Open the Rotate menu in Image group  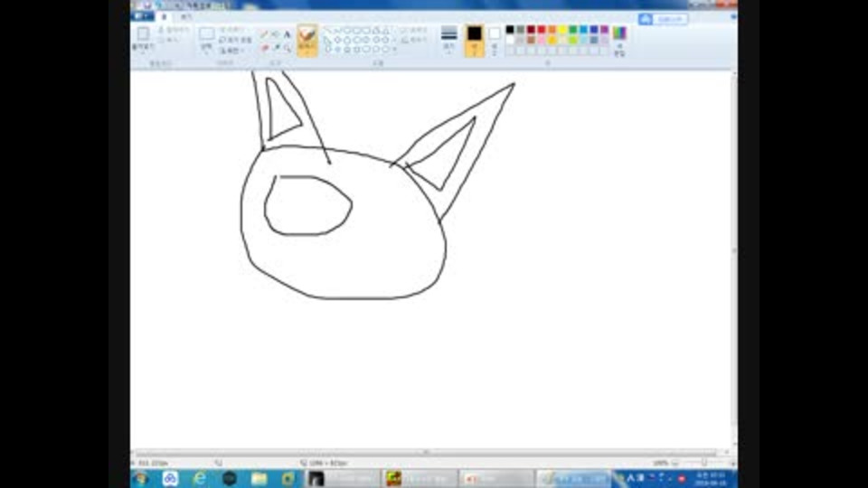231,51
